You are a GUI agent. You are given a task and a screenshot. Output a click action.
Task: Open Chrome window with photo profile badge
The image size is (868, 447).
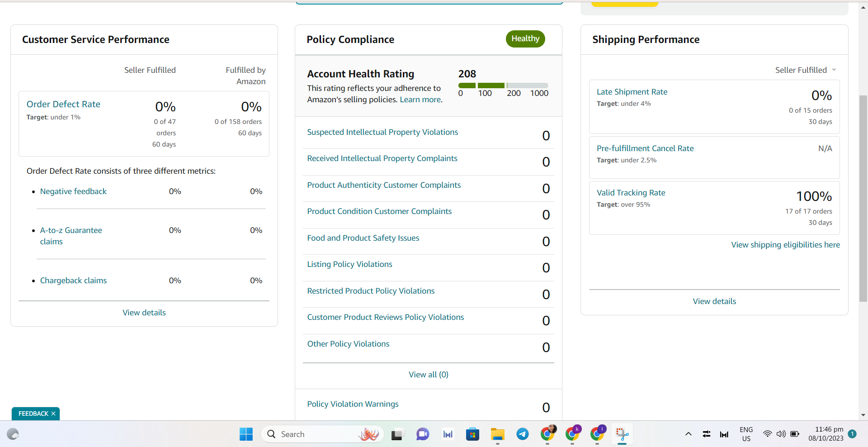click(548, 434)
